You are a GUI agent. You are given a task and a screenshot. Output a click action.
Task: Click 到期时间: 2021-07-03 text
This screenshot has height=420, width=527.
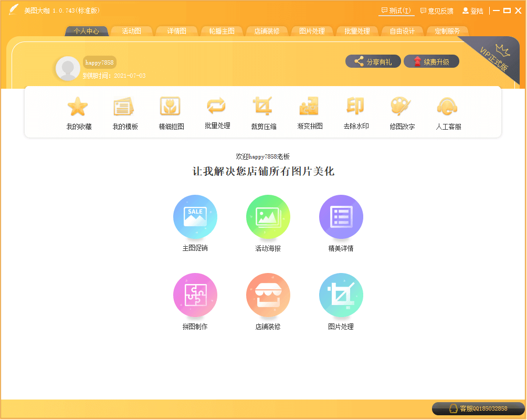pyautogui.click(x=114, y=76)
